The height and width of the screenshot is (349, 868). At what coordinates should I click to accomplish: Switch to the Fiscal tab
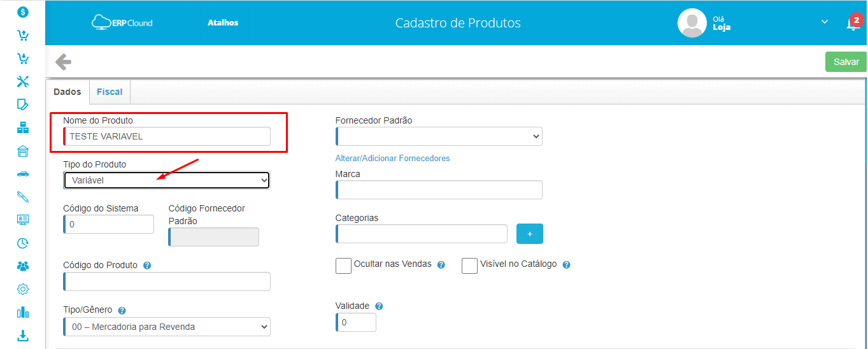[110, 92]
